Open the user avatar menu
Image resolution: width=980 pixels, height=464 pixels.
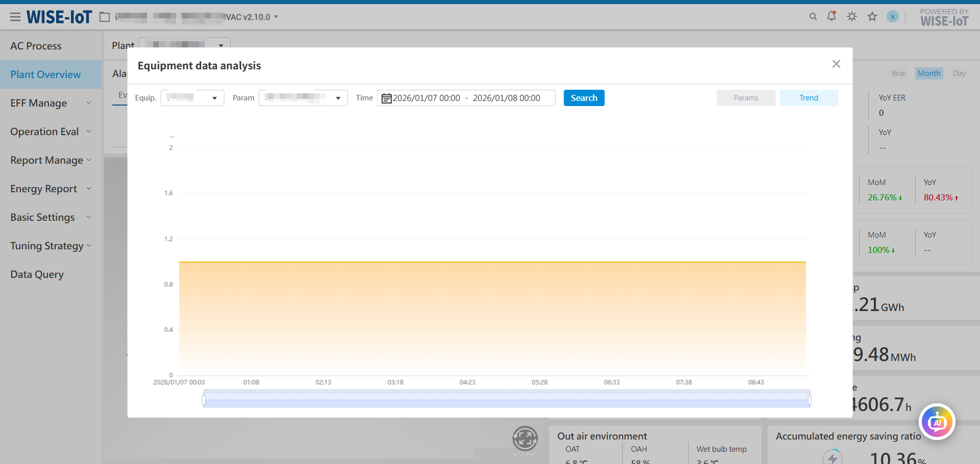(892, 17)
